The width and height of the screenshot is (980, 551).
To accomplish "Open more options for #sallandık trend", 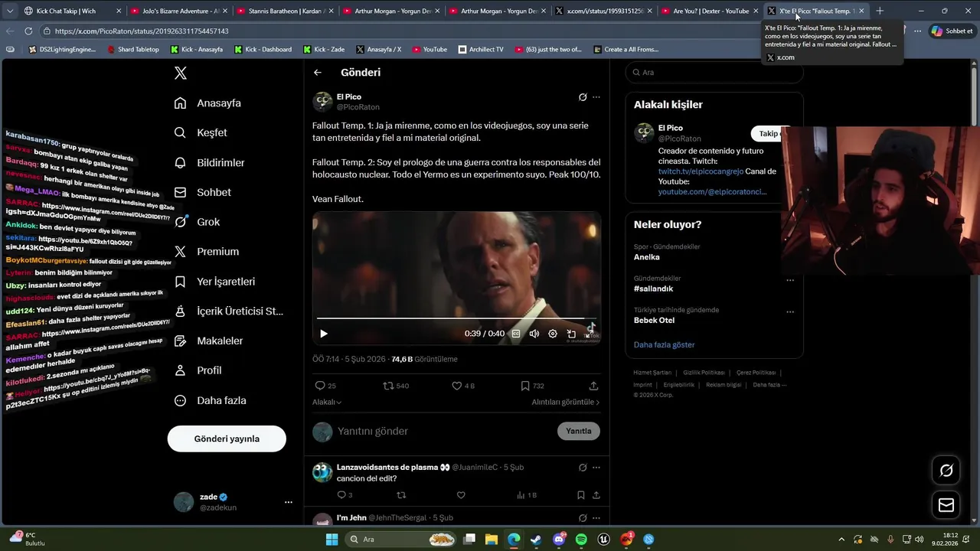I will [790, 280].
